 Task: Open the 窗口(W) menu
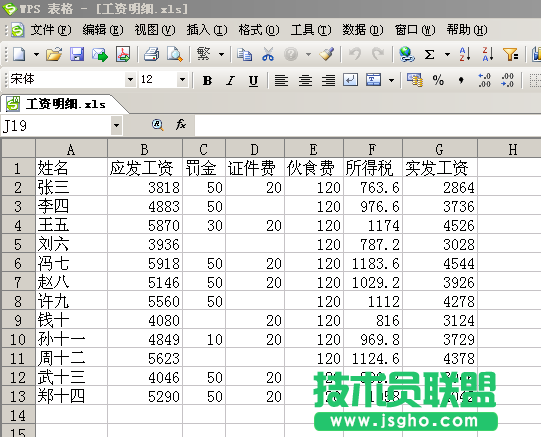point(415,30)
